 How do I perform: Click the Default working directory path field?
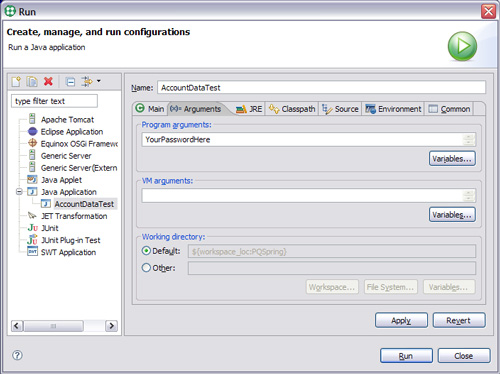(332, 251)
